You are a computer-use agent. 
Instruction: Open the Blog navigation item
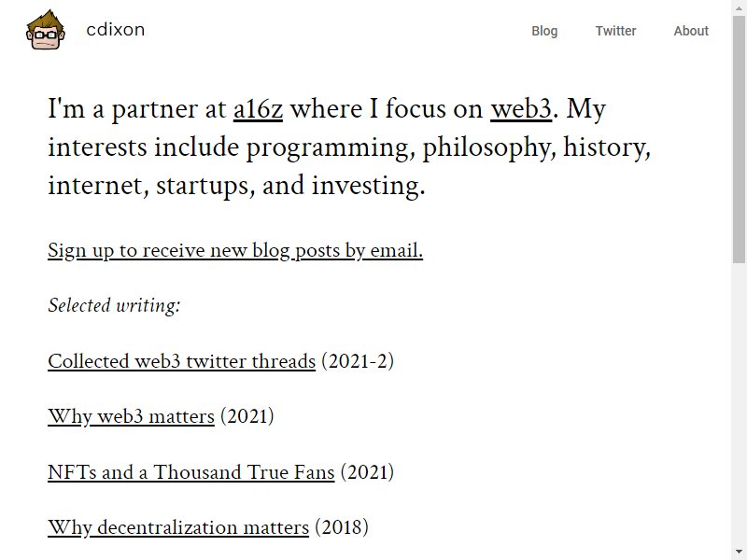[544, 31]
